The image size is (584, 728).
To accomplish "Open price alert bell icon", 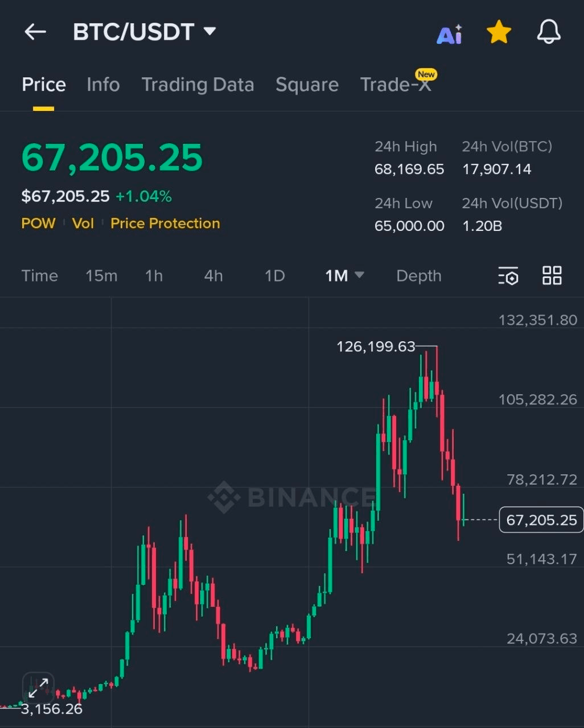I will coord(549,32).
